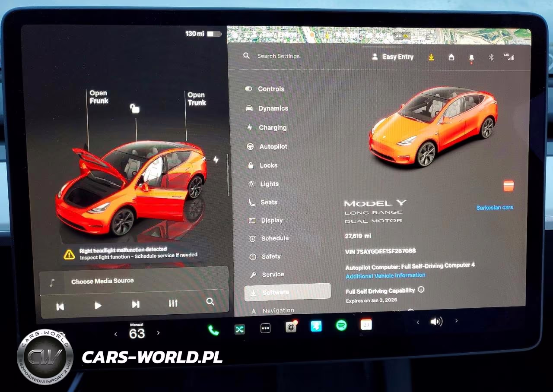Open the Phone app in the dock
The width and height of the screenshot is (553, 392).
coord(213,331)
